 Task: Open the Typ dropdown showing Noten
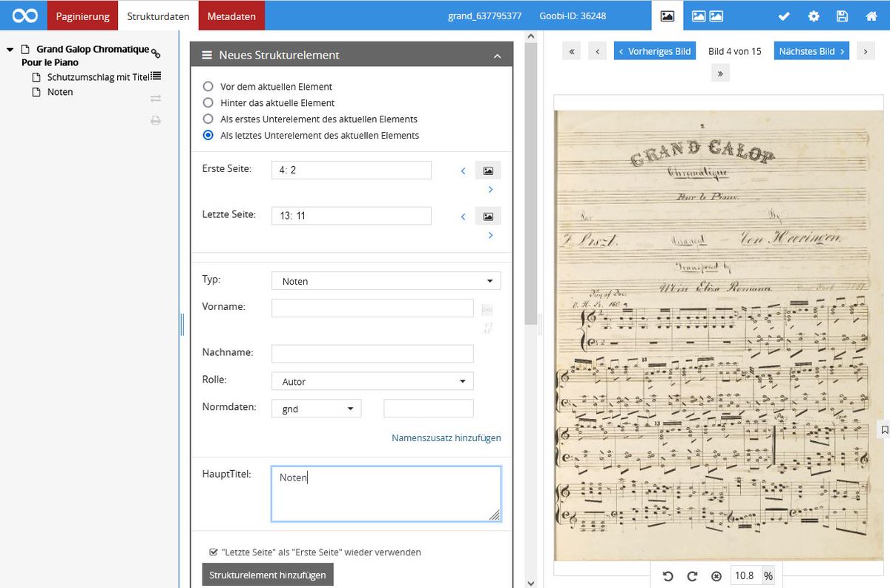point(386,281)
